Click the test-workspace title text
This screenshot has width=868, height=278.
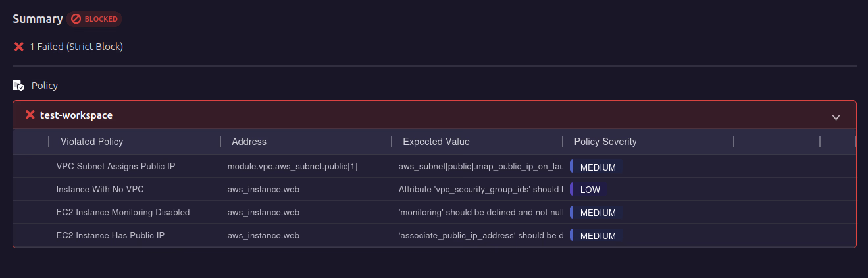point(76,115)
